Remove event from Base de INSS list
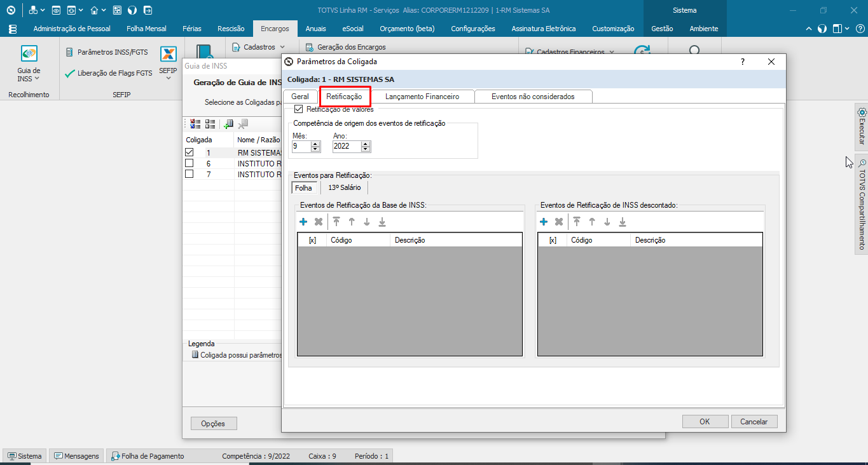The image size is (868, 465). tap(319, 222)
